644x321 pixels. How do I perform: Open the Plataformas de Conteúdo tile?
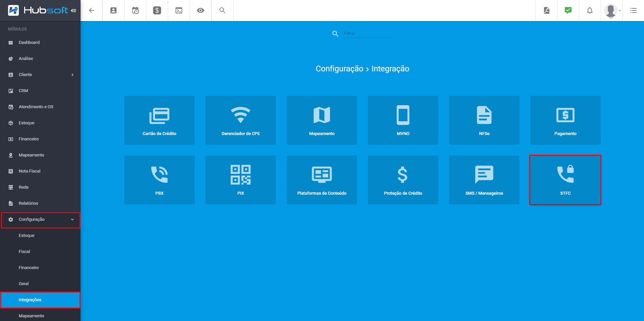point(322,180)
